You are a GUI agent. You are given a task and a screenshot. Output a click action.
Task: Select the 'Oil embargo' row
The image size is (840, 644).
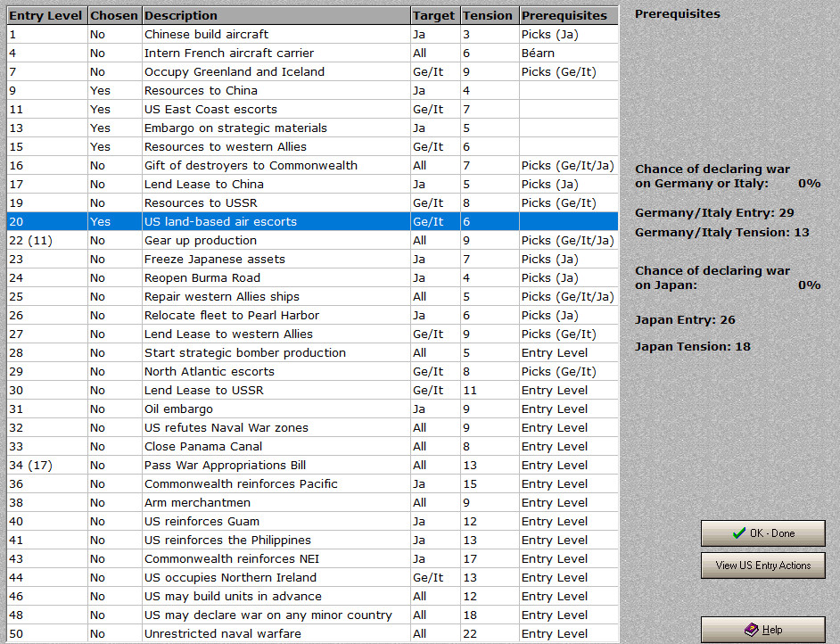312,409
